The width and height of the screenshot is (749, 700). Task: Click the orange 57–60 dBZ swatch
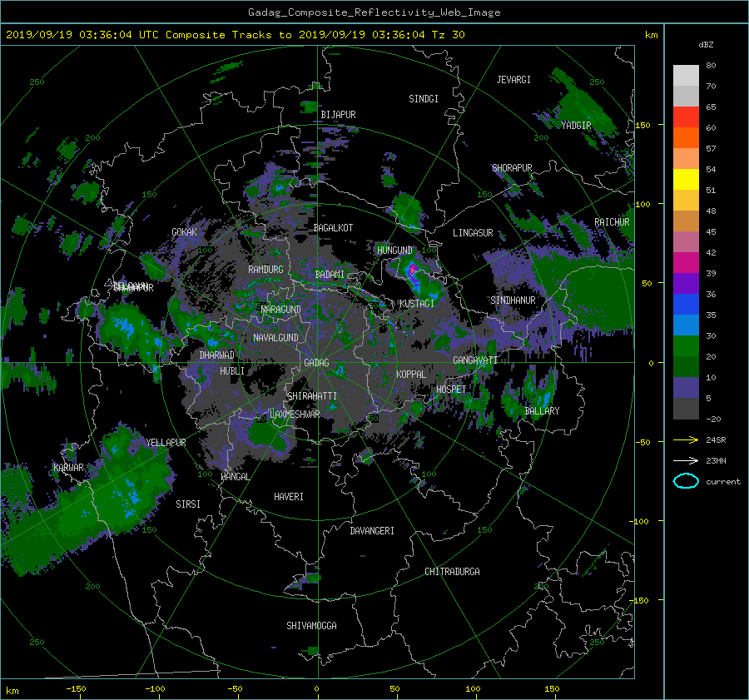pyautogui.click(x=686, y=138)
